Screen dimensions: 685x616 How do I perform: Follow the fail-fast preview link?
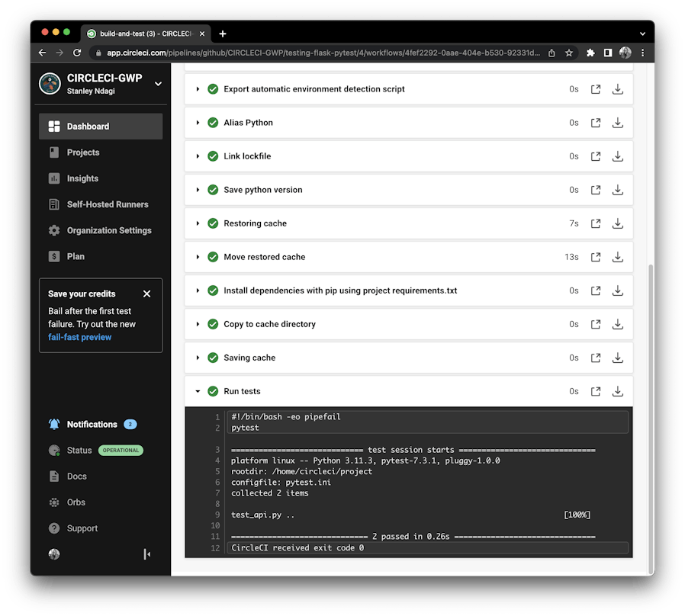pyautogui.click(x=79, y=337)
